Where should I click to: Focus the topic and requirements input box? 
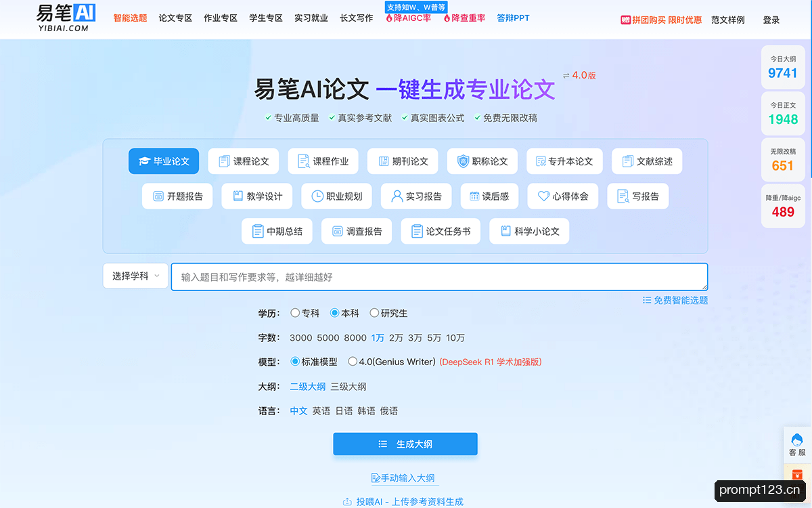[x=439, y=276]
